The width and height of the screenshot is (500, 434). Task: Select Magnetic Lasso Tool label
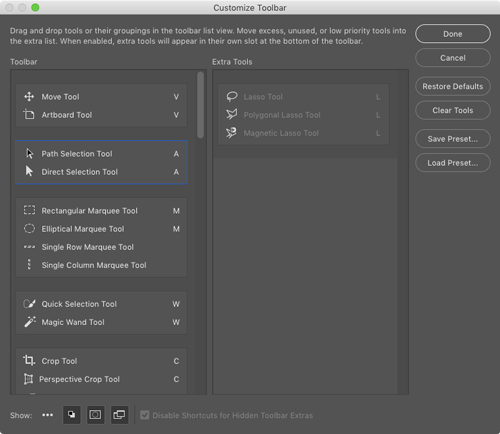pos(281,133)
